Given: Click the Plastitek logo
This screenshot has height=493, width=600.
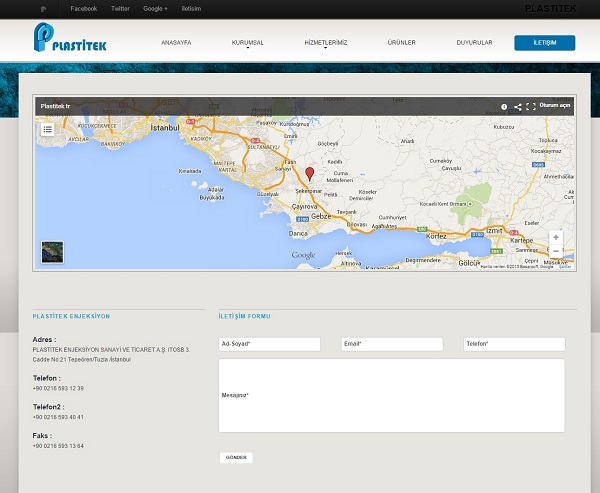Looking at the screenshot, I should (70, 37).
